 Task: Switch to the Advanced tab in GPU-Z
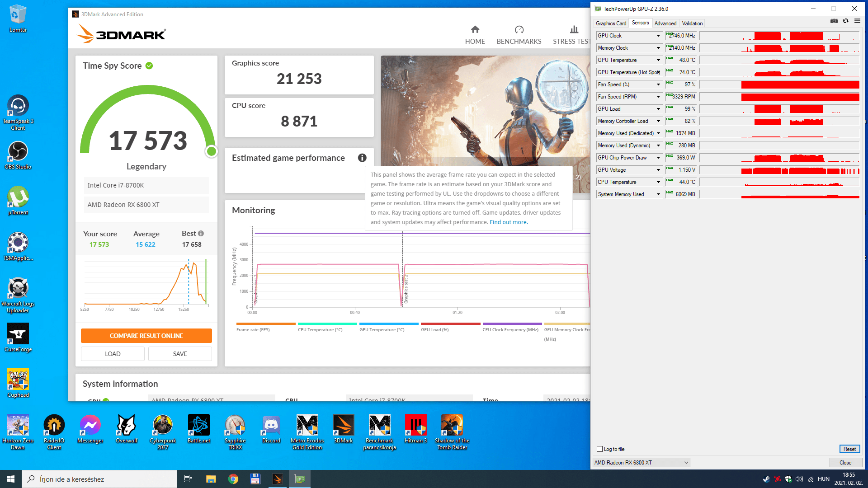(665, 23)
